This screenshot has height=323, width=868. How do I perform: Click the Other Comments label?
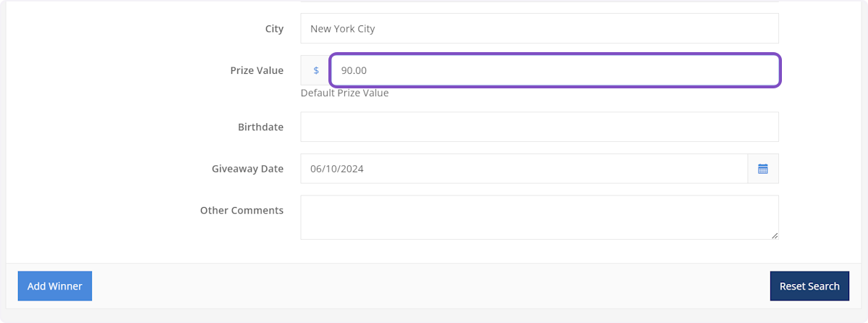[x=242, y=210]
